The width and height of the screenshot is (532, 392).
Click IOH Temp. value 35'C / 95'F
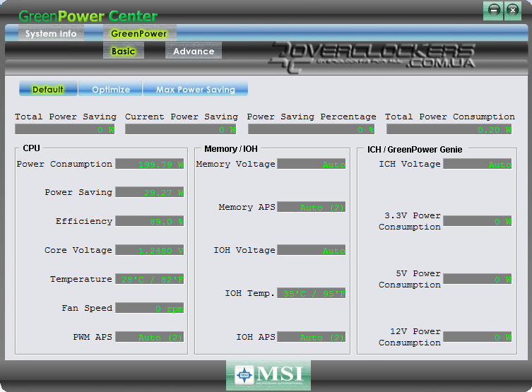coord(312,293)
